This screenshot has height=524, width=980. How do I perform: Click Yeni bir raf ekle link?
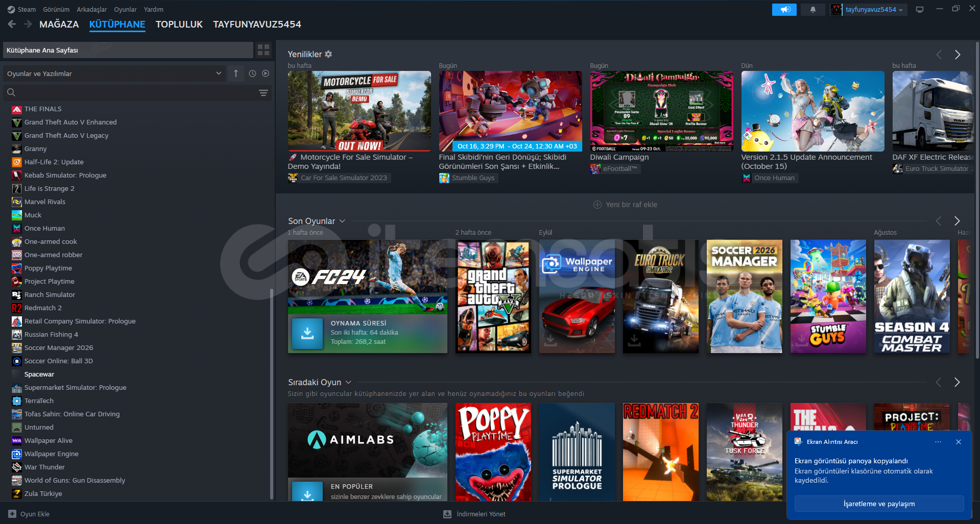point(631,205)
